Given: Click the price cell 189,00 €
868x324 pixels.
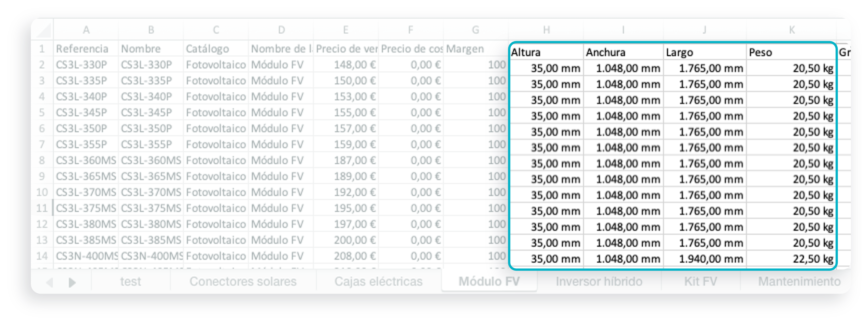Looking at the screenshot, I should pos(346,176).
